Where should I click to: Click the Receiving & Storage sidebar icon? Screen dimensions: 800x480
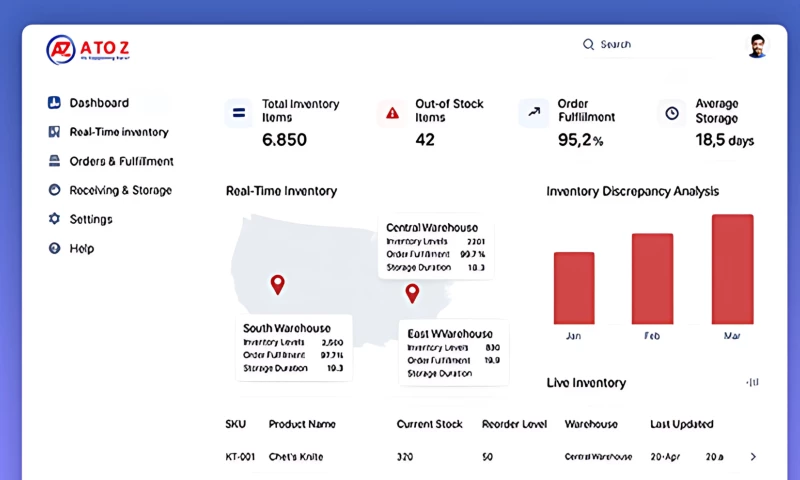tap(54, 190)
